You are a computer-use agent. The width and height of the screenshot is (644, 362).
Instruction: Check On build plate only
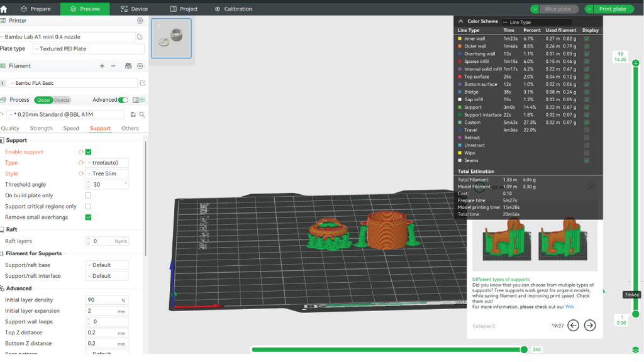pyautogui.click(x=88, y=195)
